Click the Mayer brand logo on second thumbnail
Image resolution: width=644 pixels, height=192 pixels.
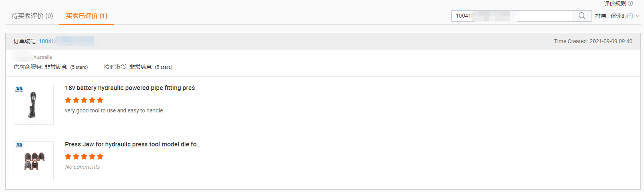pos(19,145)
